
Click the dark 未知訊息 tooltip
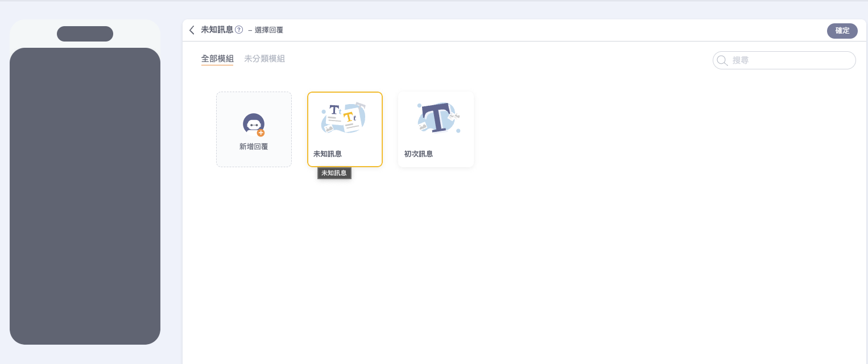[334, 173]
